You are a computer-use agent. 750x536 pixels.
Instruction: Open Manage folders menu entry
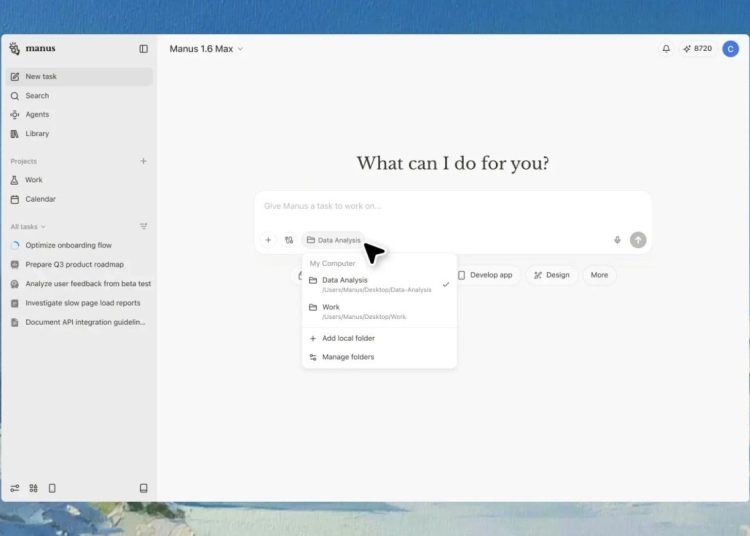point(348,357)
